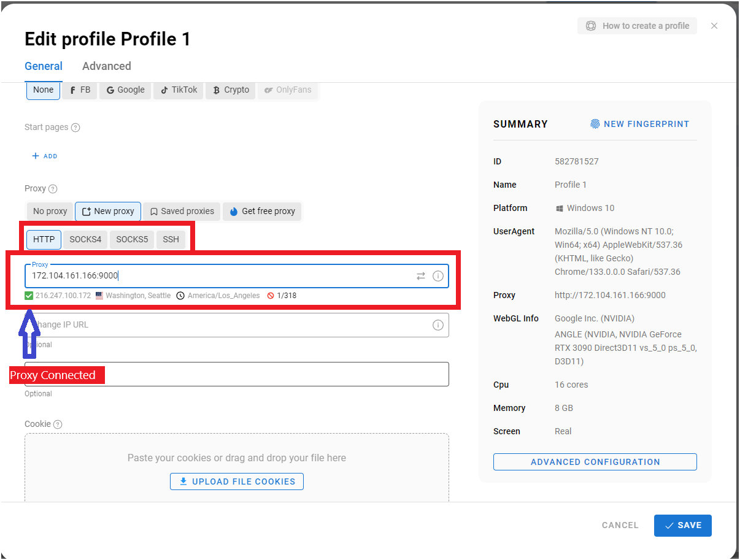Generate a new fingerprint via the fingerprint icon

(x=595, y=123)
